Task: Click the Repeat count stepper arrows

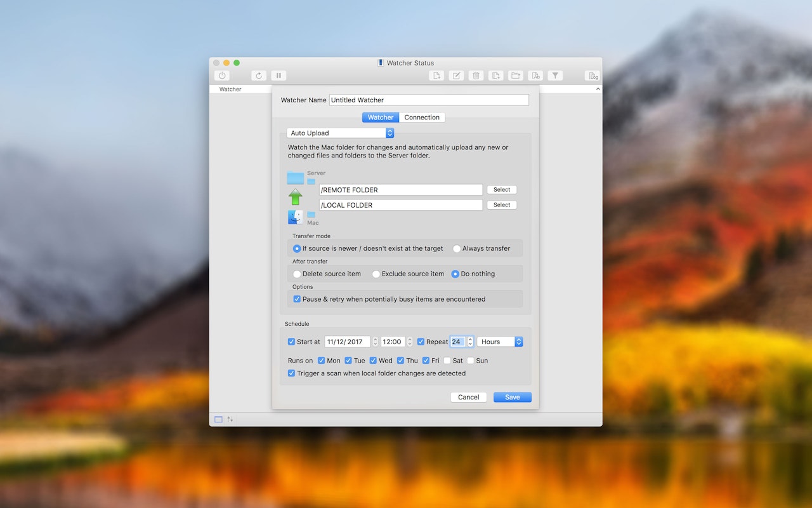Action: click(470, 342)
